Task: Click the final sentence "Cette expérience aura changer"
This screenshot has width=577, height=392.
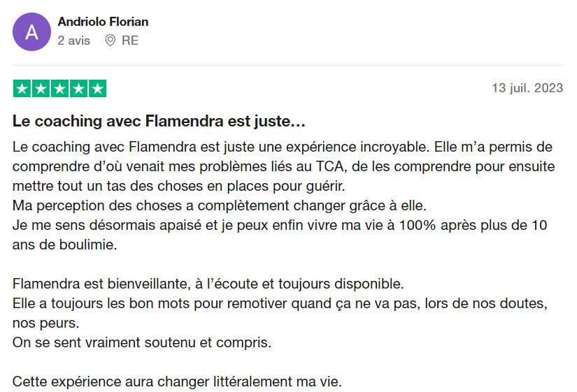Action: (178, 382)
